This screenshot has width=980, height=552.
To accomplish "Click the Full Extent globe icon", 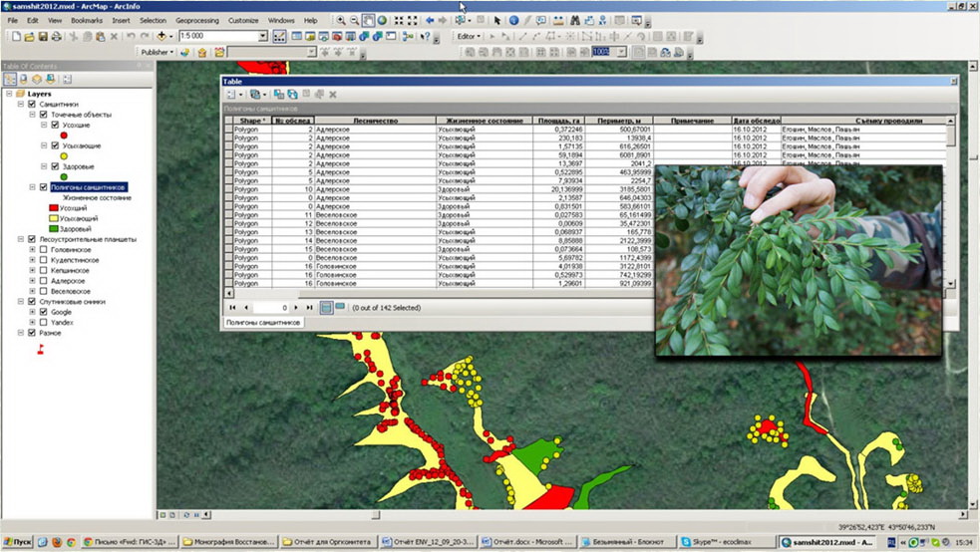I will click(x=382, y=21).
